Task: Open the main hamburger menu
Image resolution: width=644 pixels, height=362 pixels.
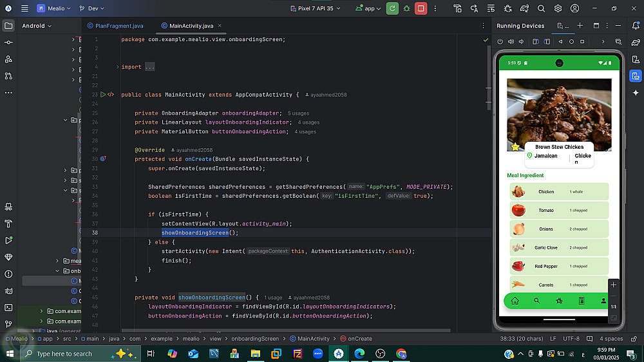Action: coord(24,8)
